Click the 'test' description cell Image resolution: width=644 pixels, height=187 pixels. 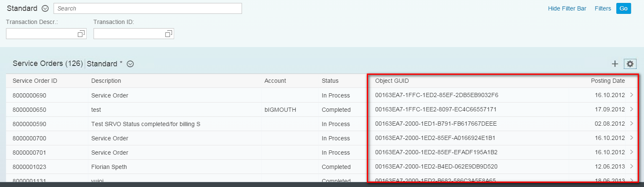pos(96,110)
